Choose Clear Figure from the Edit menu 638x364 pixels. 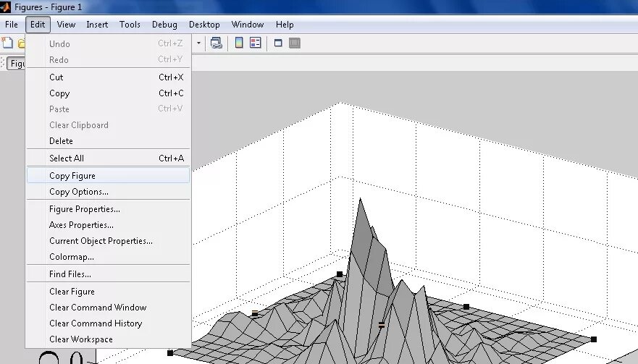pyautogui.click(x=108, y=292)
